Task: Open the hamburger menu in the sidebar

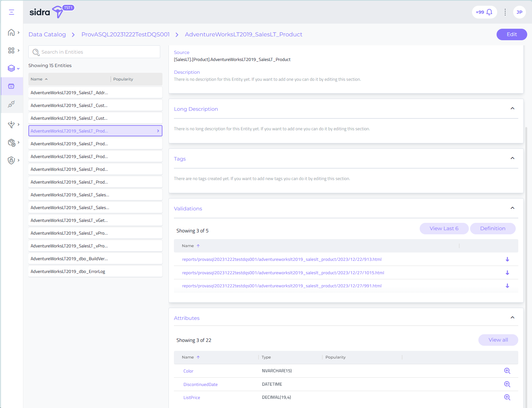Action: coord(11,12)
